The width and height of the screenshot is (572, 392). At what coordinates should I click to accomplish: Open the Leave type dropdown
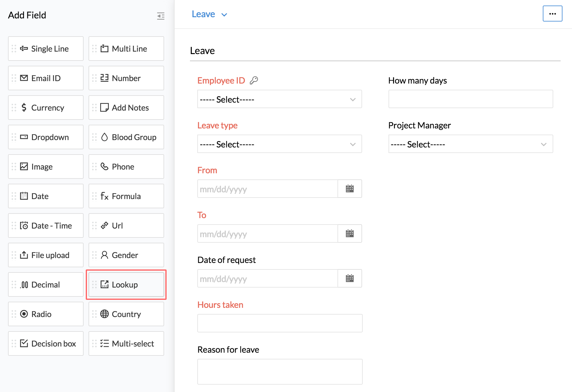pos(279,144)
